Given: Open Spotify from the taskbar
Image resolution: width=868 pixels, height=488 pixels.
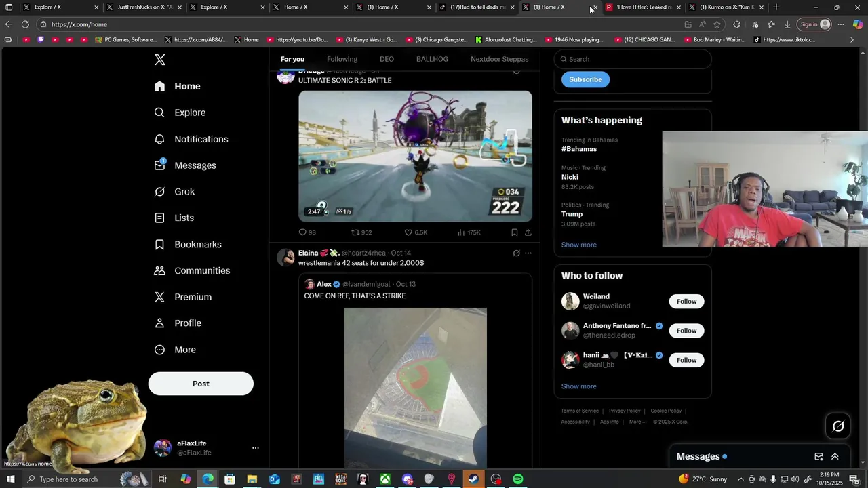Looking at the screenshot, I should tap(518, 479).
